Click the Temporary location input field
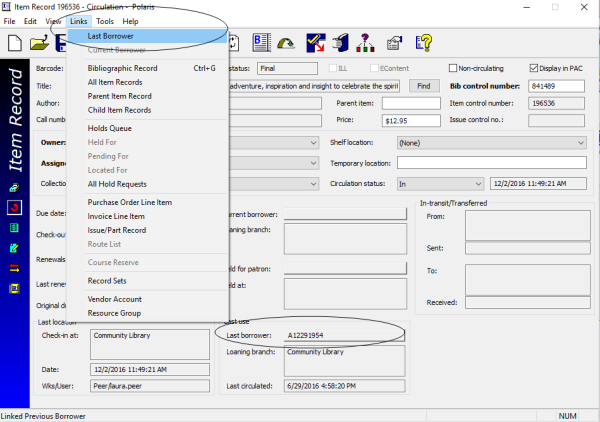The image size is (600, 422). coord(491,163)
